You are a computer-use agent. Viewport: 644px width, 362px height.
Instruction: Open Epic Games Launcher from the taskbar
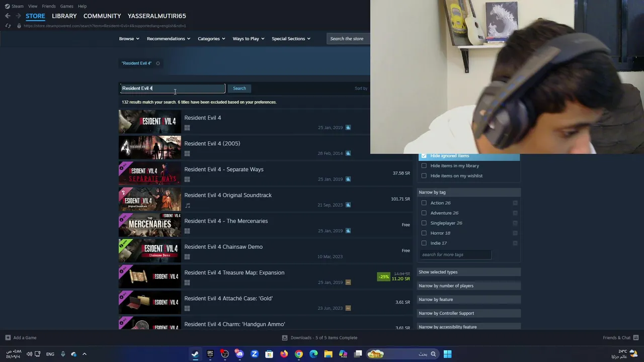point(210,354)
